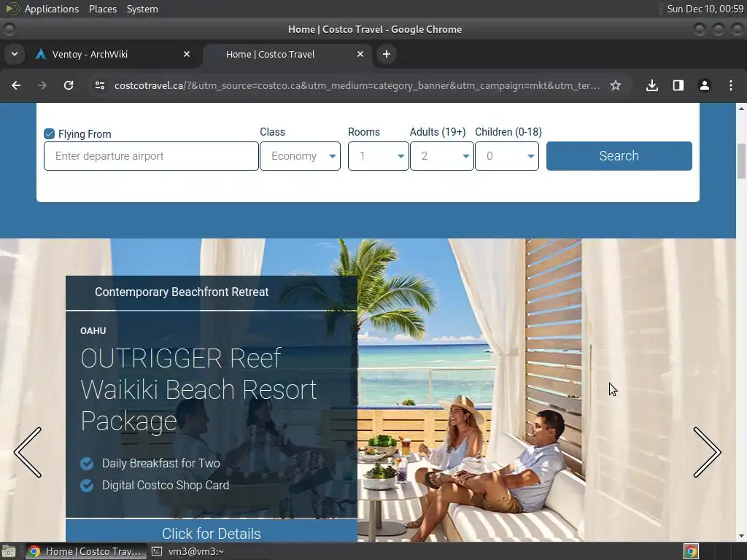Image resolution: width=747 pixels, height=560 pixels.
Task: Open a new browser tab
Action: tap(387, 54)
